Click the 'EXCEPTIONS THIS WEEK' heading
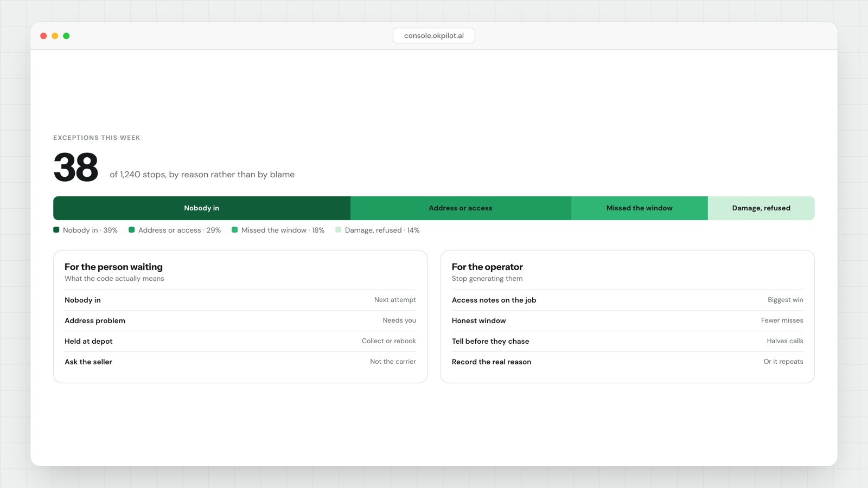Viewport: 868px width, 488px height. coord(97,138)
